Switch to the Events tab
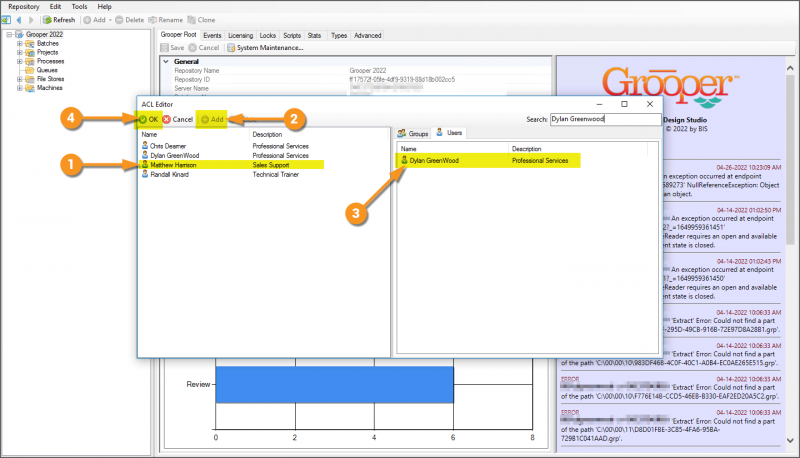The height and width of the screenshot is (458, 800). click(x=212, y=35)
